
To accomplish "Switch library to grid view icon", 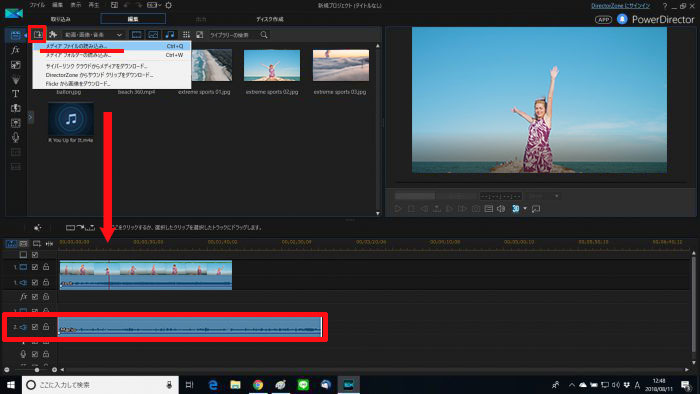I will 186,34.
